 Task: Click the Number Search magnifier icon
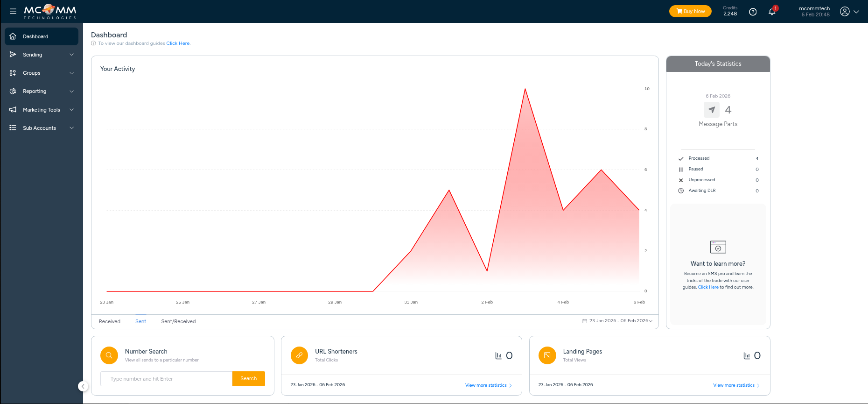tap(109, 355)
